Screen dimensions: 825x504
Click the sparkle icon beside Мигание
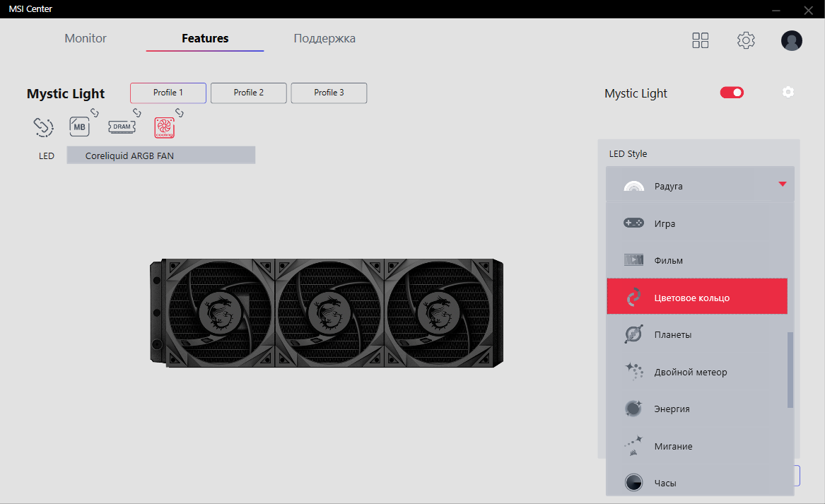coord(633,445)
